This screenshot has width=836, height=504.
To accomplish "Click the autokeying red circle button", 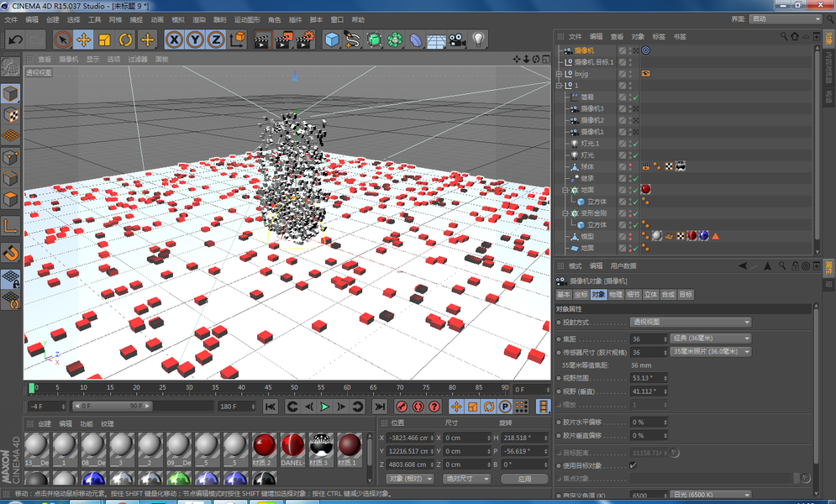I will click(x=418, y=407).
